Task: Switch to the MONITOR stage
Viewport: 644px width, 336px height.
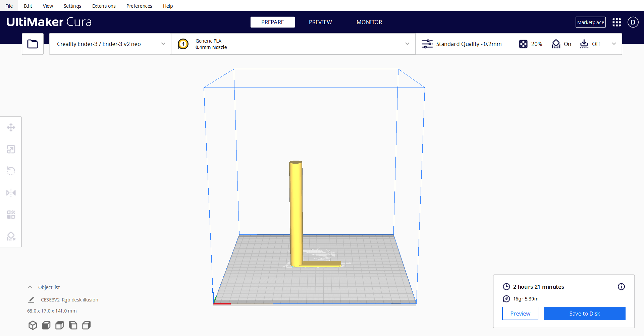Action: click(369, 22)
